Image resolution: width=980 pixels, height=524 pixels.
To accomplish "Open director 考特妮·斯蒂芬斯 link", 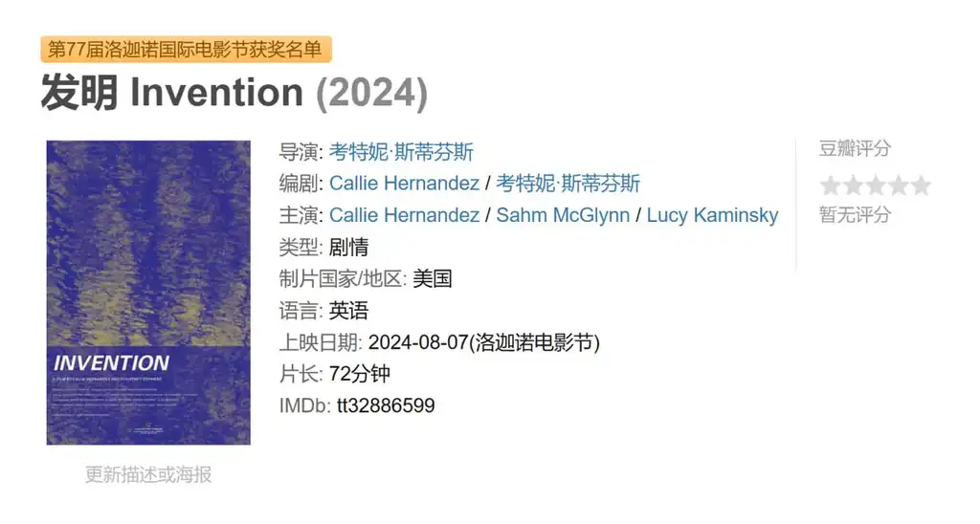I will (x=401, y=152).
